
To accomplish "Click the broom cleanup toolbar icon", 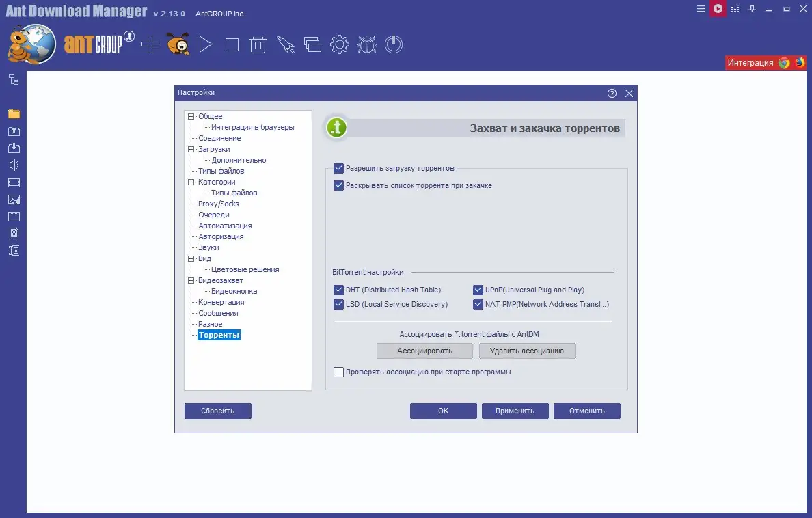I will click(285, 44).
